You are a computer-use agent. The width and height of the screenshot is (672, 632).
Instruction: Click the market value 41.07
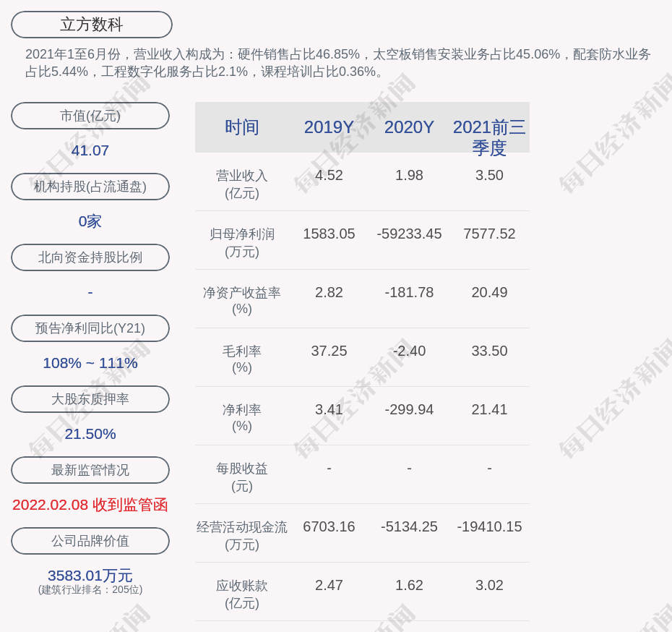pos(90,150)
